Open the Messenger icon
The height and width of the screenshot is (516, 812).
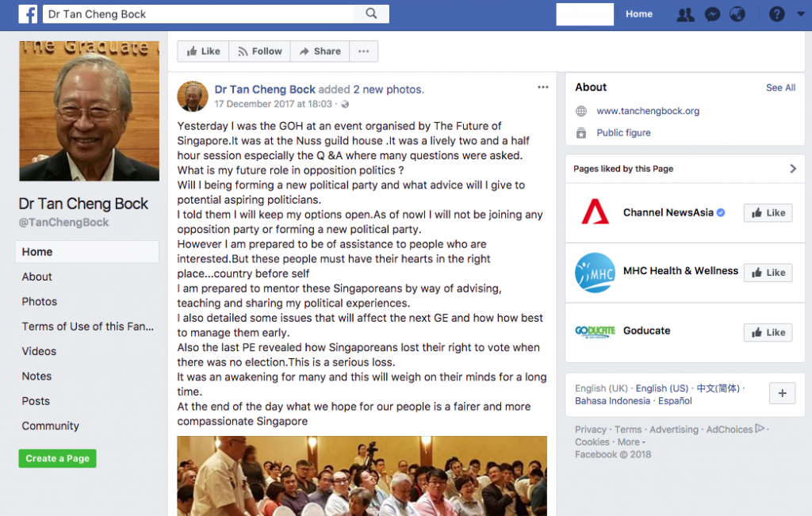713,14
